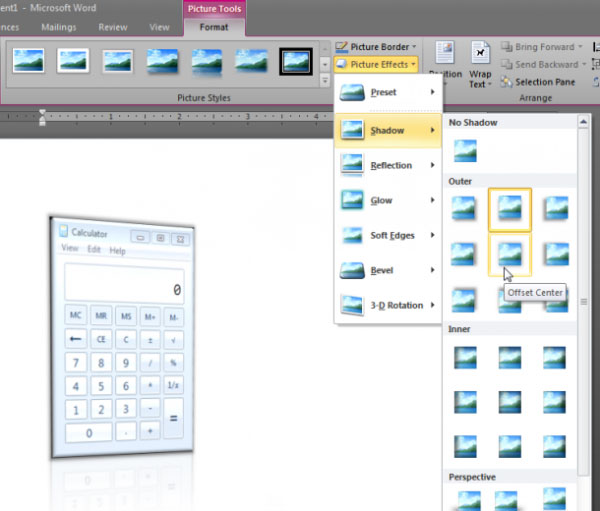Open the 3-D Rotation submenu
Image resolution: width=600 pixels, height=511 pixels.
[x=388, y=305]
